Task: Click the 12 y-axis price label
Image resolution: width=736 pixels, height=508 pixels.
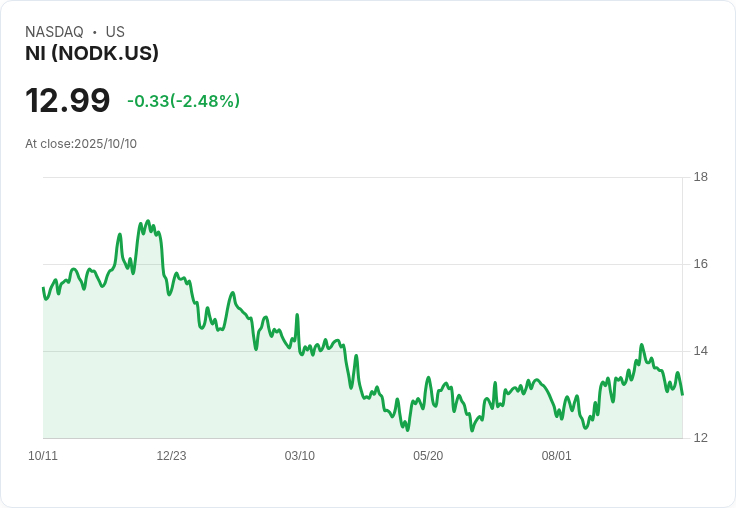Action: (701, 438)
